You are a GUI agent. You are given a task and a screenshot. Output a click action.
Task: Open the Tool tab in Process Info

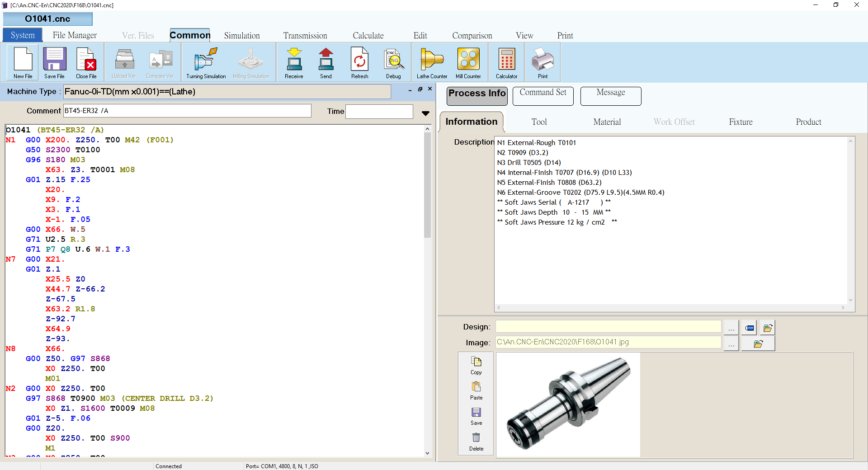539,122
